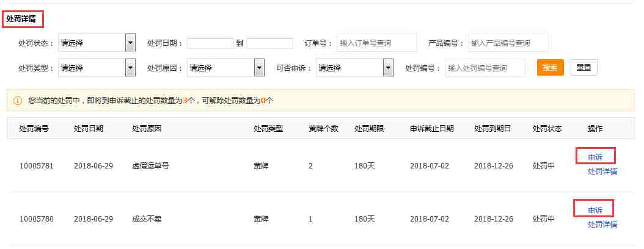Focus the 产品编号 input field
The image size is (644, 249).
tap(508, 43)
